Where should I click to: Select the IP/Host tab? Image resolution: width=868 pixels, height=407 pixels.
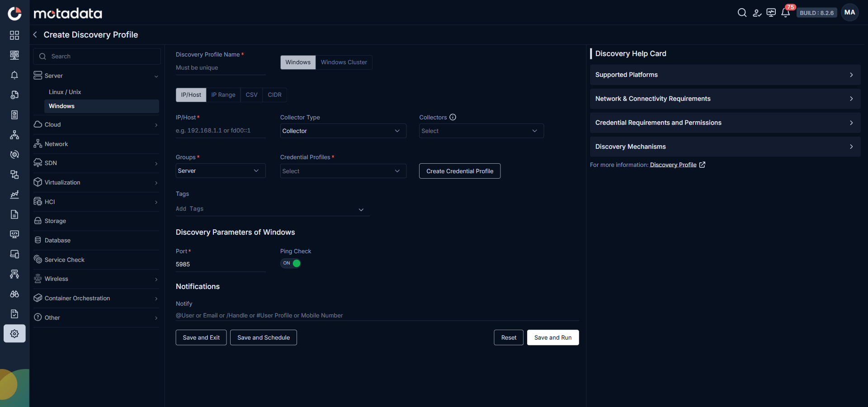[x=191, y=95]
